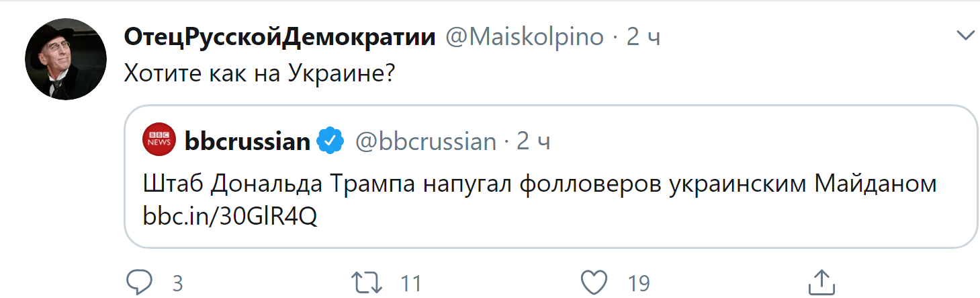Screen dimensions: 980x298
Task: Like the tweet with the heart icon
Action: [x=595, y=282]
